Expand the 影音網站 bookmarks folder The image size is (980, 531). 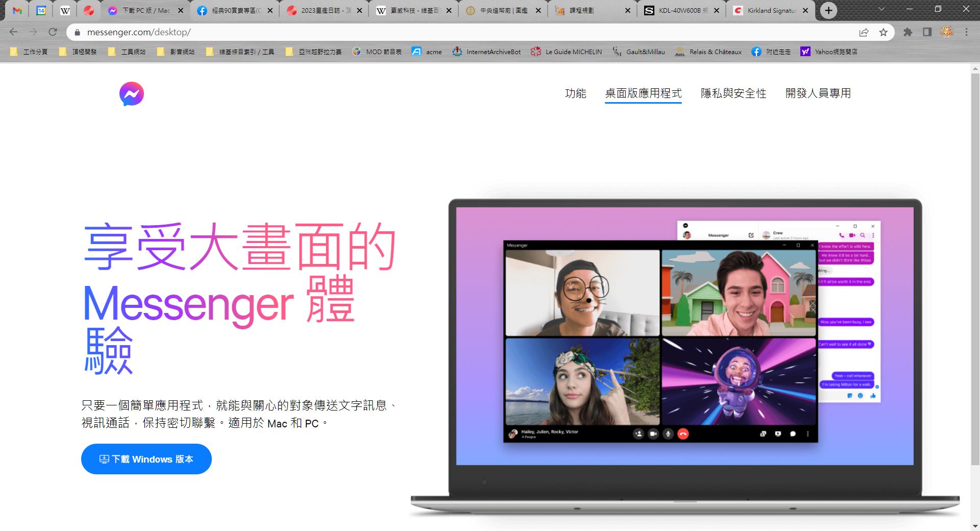point(177,52)
